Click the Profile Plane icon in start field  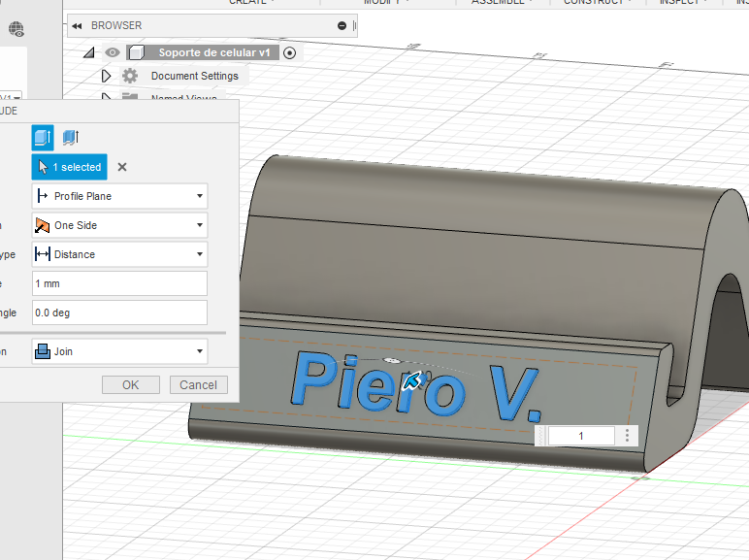(43, 196)
